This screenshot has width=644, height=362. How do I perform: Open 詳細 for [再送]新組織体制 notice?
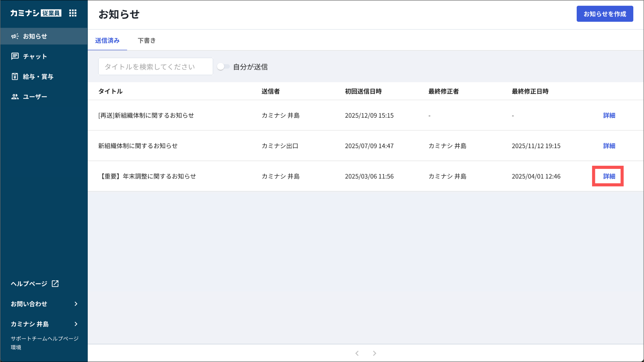click(x=609, y=115)
